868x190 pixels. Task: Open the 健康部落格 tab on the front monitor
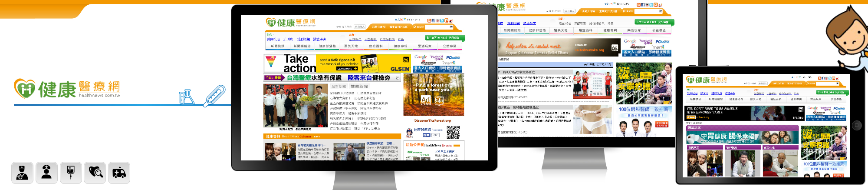[x=327, y=46]
